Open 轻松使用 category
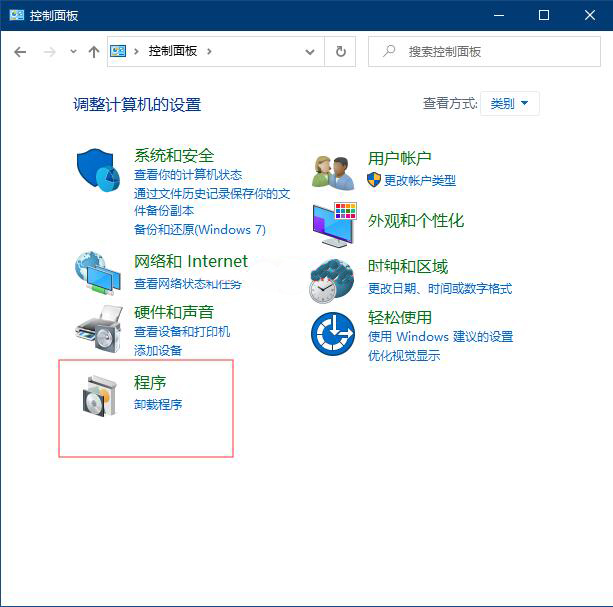The height and width of the screenshot is (607, 613). 400,317
